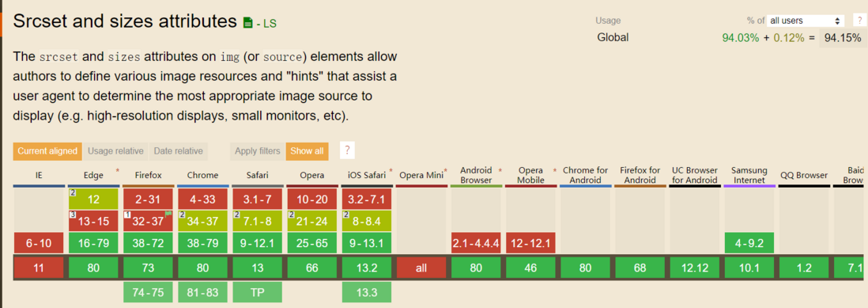
Task: Click the note 2 marker on iOS Safari 8-8.4
Action: [x=346, y=215]
